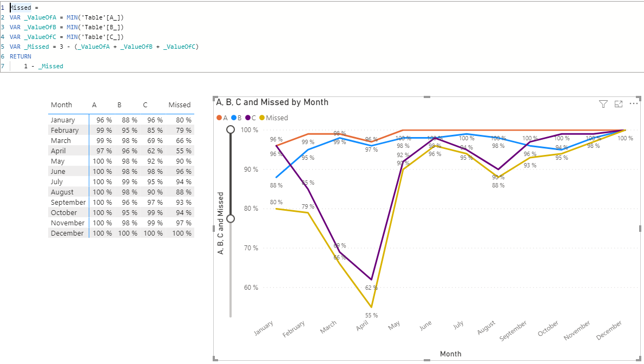The width and height of the screenshot is (644, 364).
Task: Click the 'Month' x-axis title
Action: point(451,354)
